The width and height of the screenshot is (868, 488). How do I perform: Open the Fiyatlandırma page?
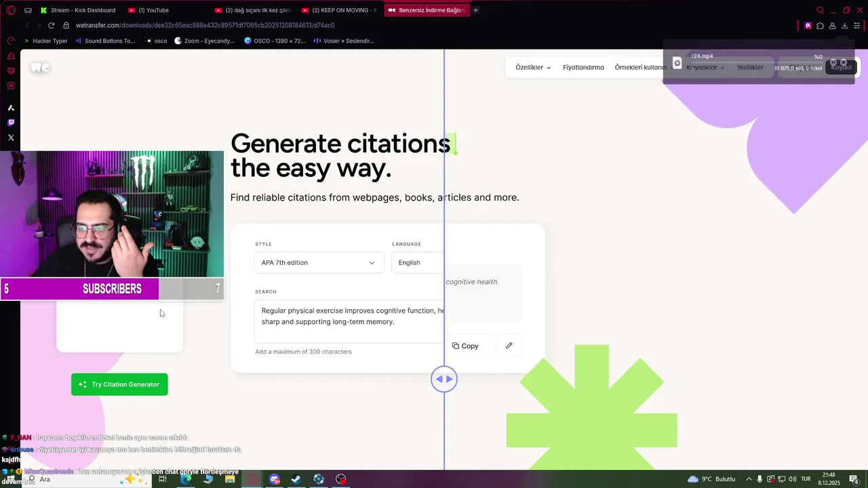pyautogui.click(x=583, y=68)
